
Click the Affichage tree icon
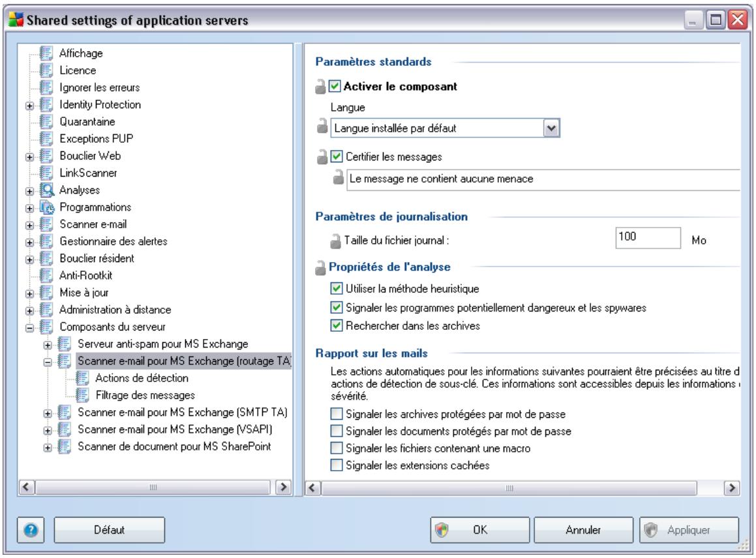pos(46,53)
